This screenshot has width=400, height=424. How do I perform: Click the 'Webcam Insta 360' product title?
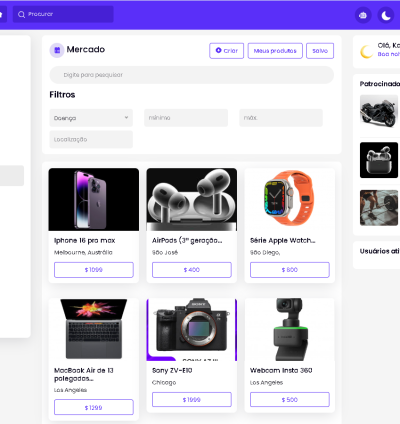pos(281,370)
